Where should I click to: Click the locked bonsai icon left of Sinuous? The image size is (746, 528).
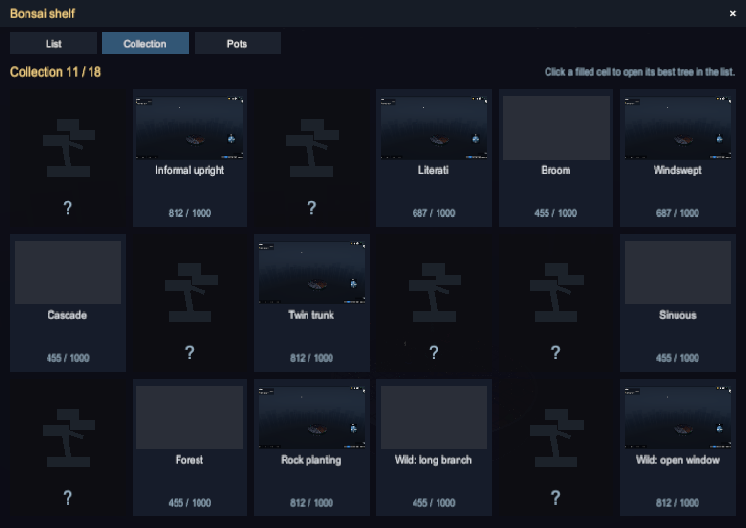(556, 293)
